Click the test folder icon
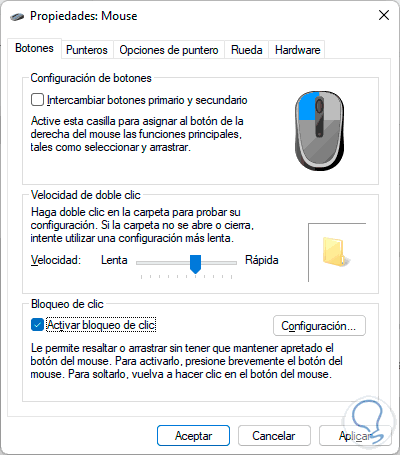 click(335, 252)
